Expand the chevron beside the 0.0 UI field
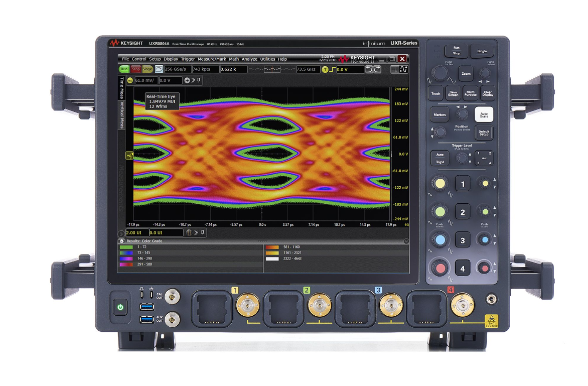This screenshot has width=588, height=386. (x=196, y=232)
